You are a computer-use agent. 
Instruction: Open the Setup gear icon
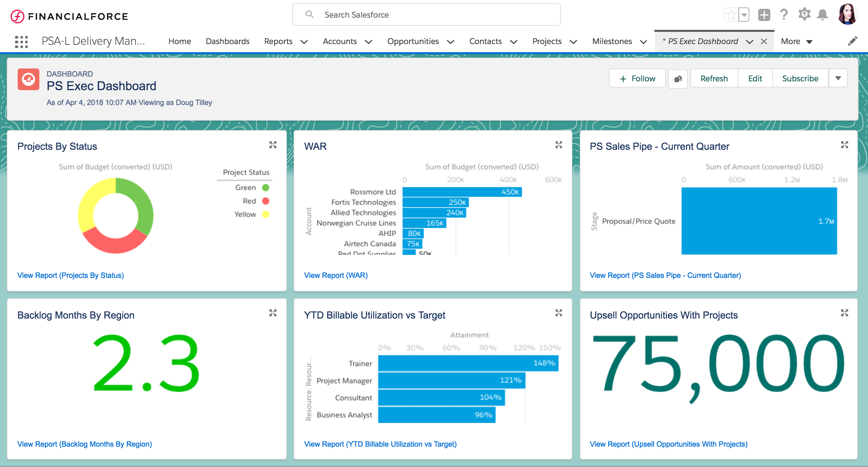pyautogui.click(x=804, y=15)
